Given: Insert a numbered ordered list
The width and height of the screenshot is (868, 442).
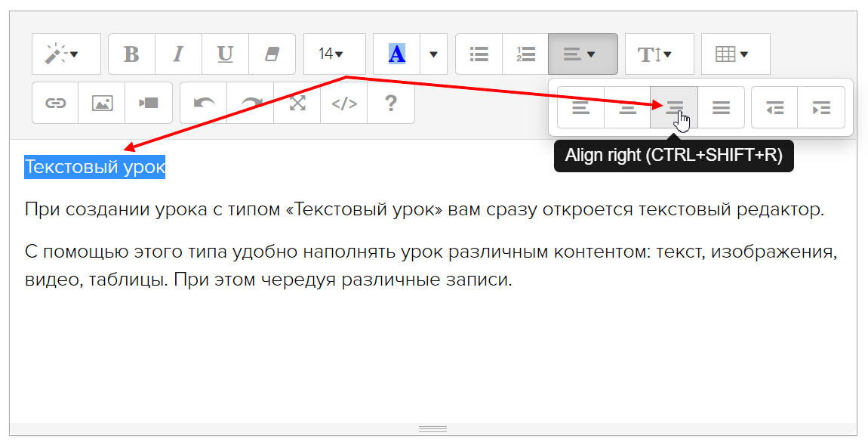Looking at the screenshot, I should tap(525, 54).
